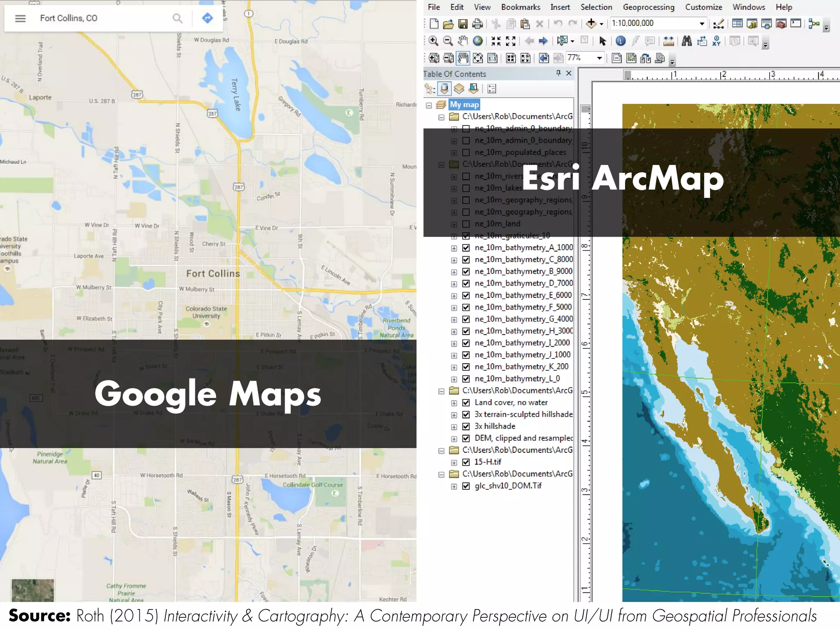Image resolution: width=840 pixels, height=630 pixels.
Task: Click the Add Data plus icon
Action: pos(591,23)
